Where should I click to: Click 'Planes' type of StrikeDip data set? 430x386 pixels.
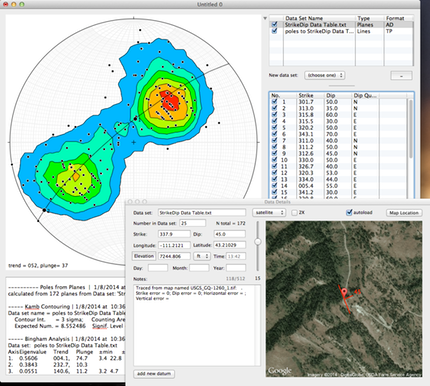pos(365,25)
